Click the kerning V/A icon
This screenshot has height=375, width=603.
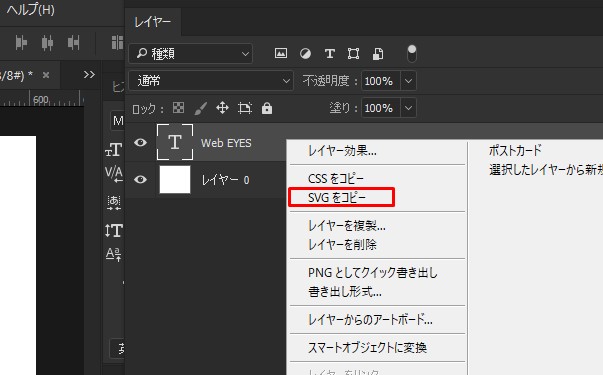pyautogui.click(x=114, y=174)
